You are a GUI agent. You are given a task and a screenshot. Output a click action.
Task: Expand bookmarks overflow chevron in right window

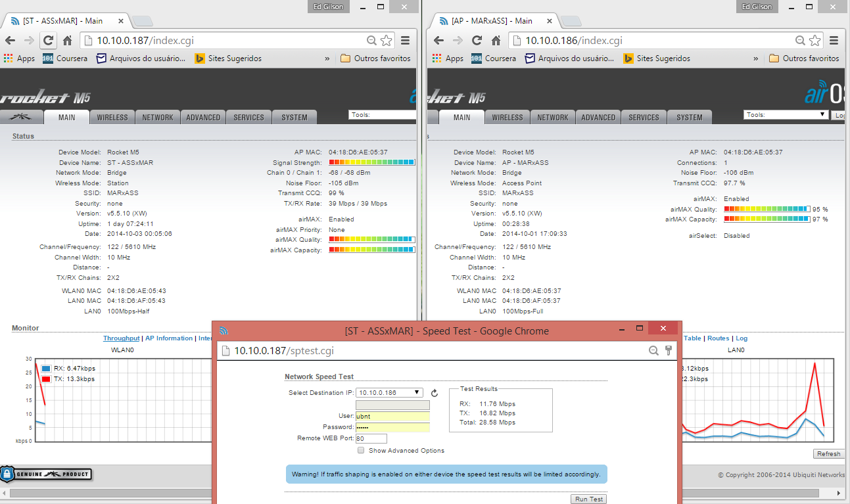pyautogui.click(x=756, y=58)
